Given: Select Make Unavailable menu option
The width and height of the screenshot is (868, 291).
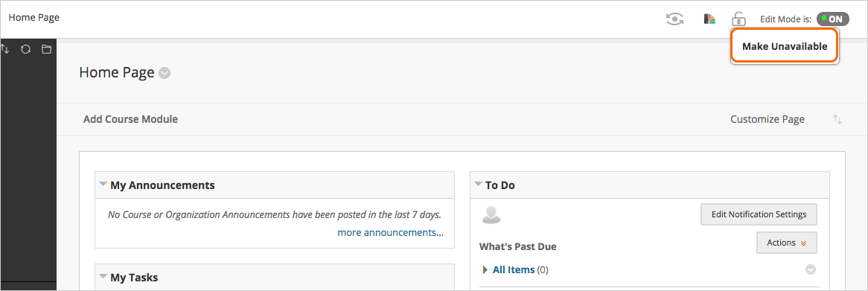Looking at the screenshot, I should (785, 46).
